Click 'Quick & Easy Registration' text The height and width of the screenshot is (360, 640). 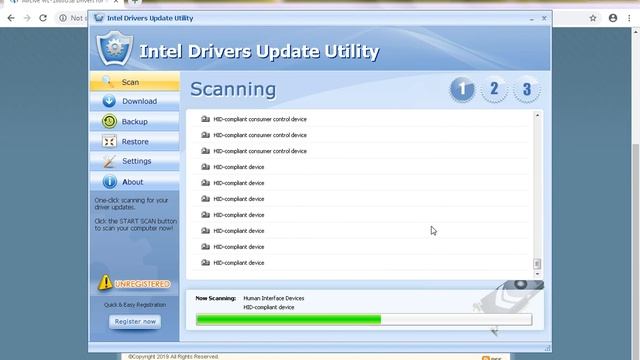tap(135, 304)
